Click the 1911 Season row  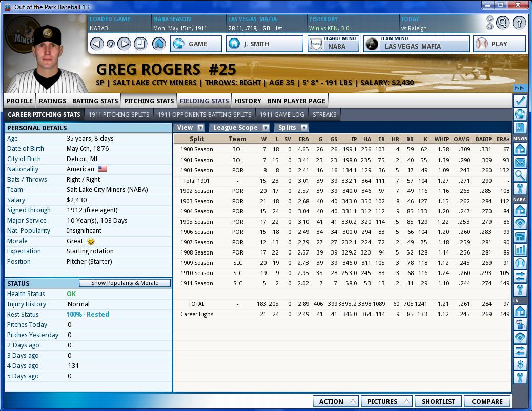click(342, 283)
